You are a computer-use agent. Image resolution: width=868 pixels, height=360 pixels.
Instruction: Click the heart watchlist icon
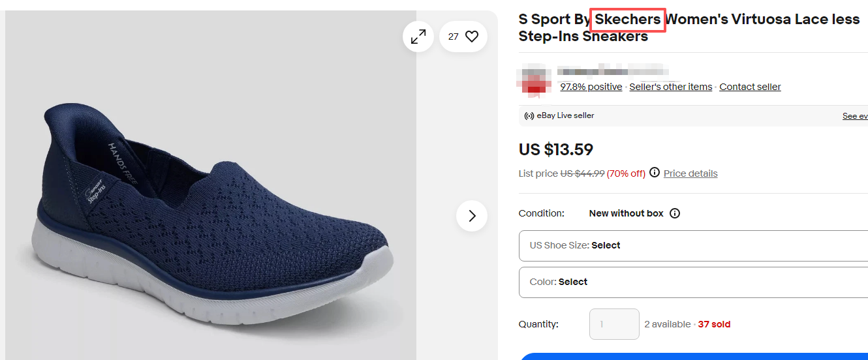(472, 37)
